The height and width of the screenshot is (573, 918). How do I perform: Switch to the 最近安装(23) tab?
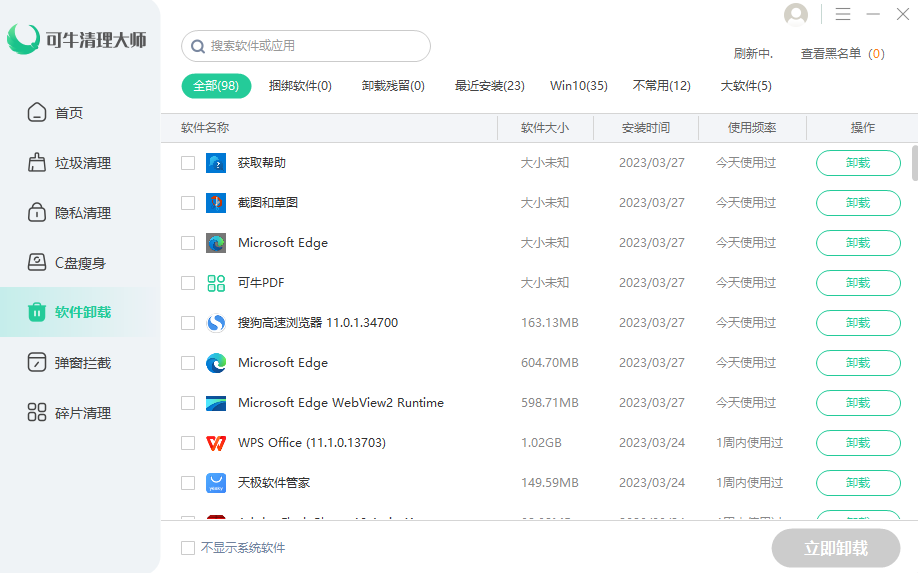[489, 86]
